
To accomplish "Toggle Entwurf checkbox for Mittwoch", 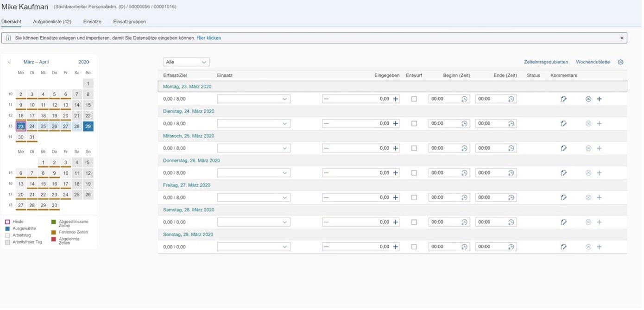I will click(x=414, y=148).
